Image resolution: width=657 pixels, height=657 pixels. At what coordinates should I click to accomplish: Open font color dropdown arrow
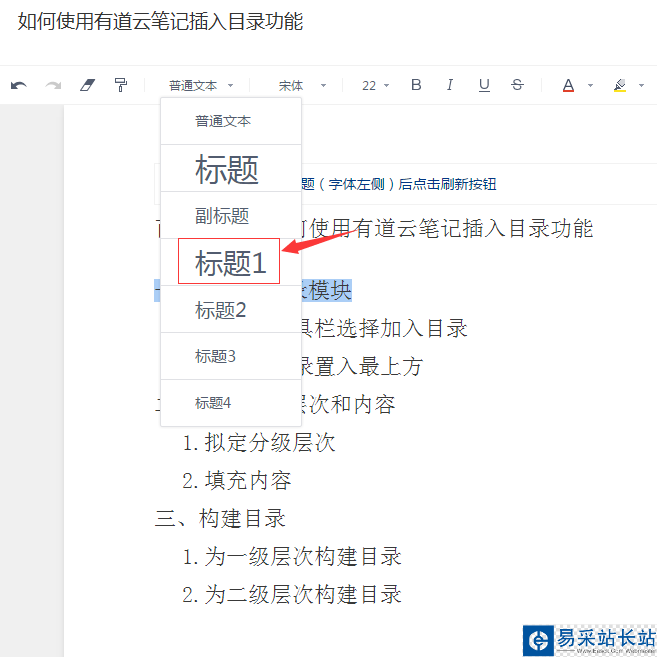[590, 85]
